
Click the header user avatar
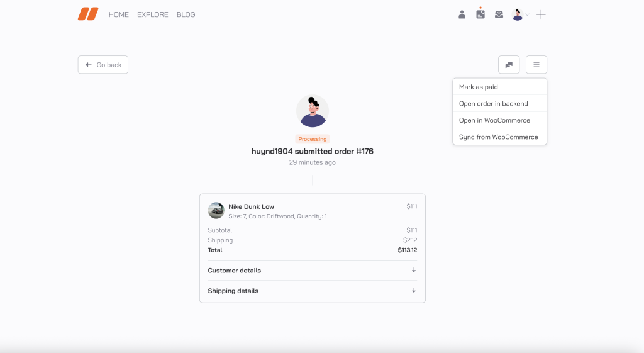pyautogui.click(x=518, y=14)
